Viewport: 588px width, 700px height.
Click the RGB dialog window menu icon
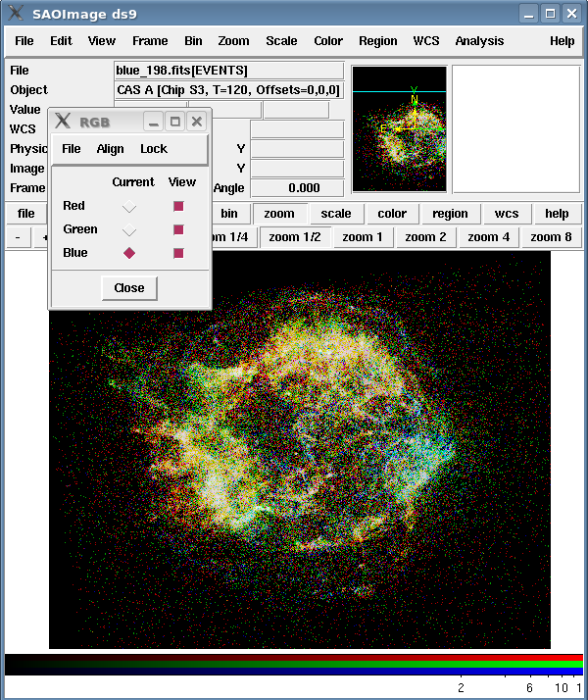tap(63, 122)
